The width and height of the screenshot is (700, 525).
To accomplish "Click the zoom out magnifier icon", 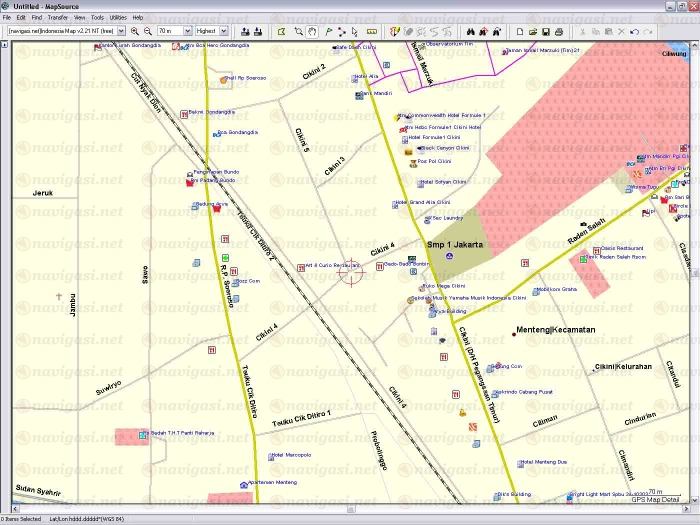I will pyautogui.click(x=149, y=31).
